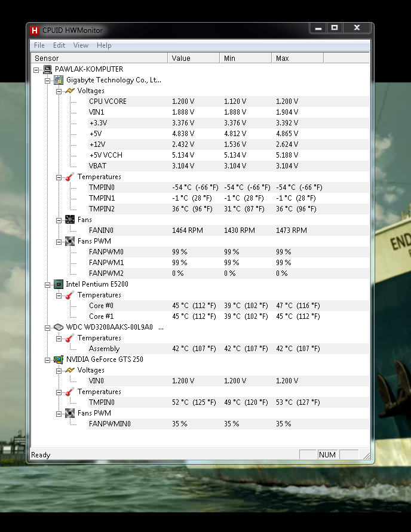This screenshot has height=532, width=411.
Task: Select the TMPIN2 row
Action: click(x=228, y=209)
